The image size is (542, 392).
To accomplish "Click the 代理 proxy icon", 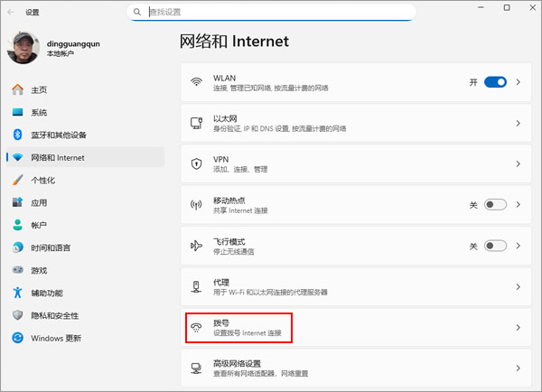I will [196, 286].
